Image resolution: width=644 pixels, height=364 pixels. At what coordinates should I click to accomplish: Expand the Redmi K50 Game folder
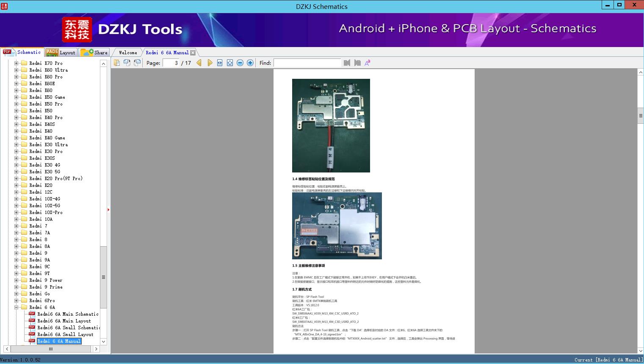[17, 97]
